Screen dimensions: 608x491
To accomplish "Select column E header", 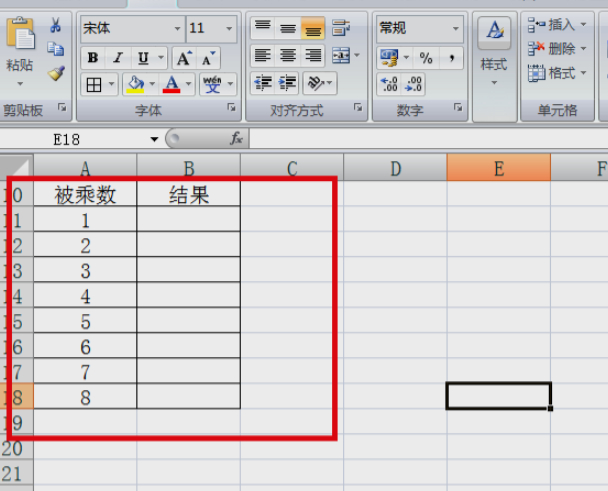I will click(499, 168).
